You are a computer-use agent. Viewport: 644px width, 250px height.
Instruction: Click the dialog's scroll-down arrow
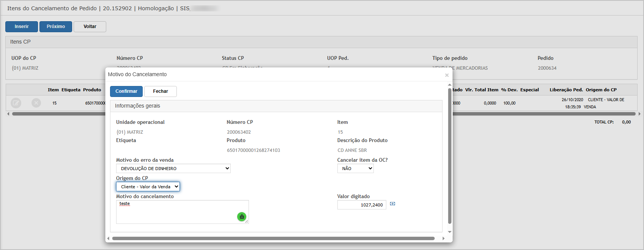[x=450, y=232]
